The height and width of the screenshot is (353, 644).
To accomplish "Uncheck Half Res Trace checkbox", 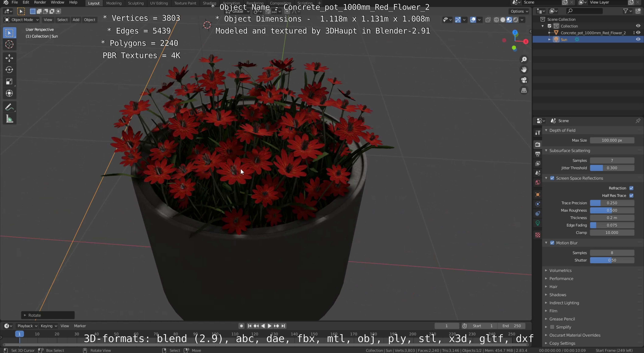I will point(631,195).
